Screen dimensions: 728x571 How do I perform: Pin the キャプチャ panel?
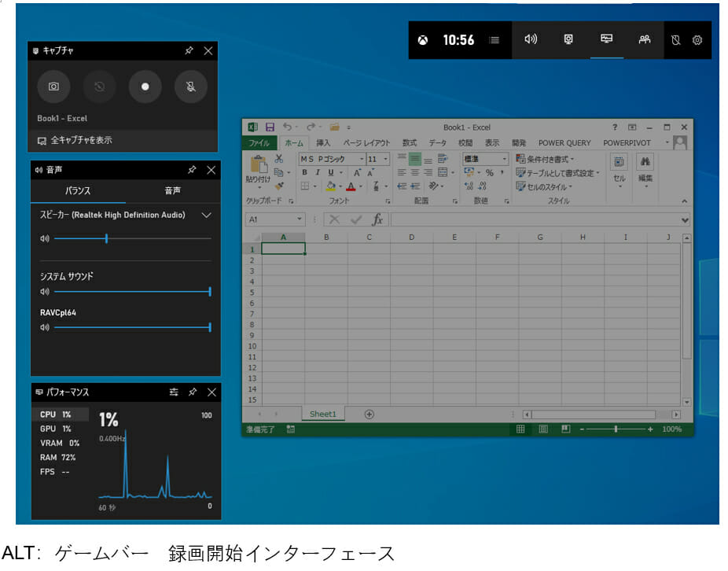(x=189, y=50)
